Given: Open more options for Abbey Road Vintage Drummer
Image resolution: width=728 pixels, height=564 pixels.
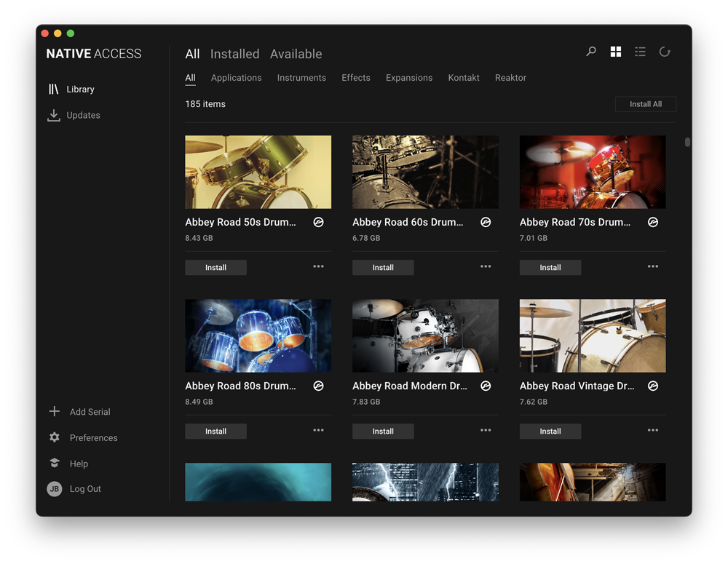Looking at the screenshot, I should pos(653,430).
